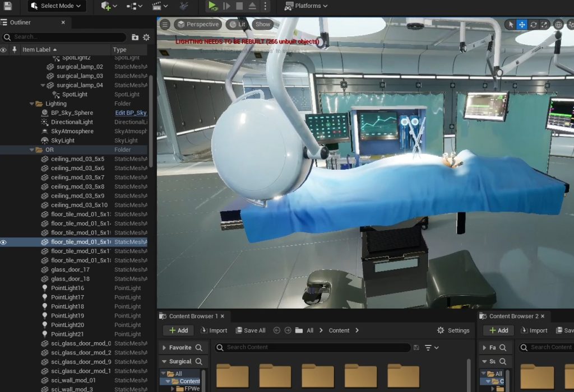The image size is (574, 392).
Task: Click the create folder icon in Outliner
Action: (x=135, y=37)
